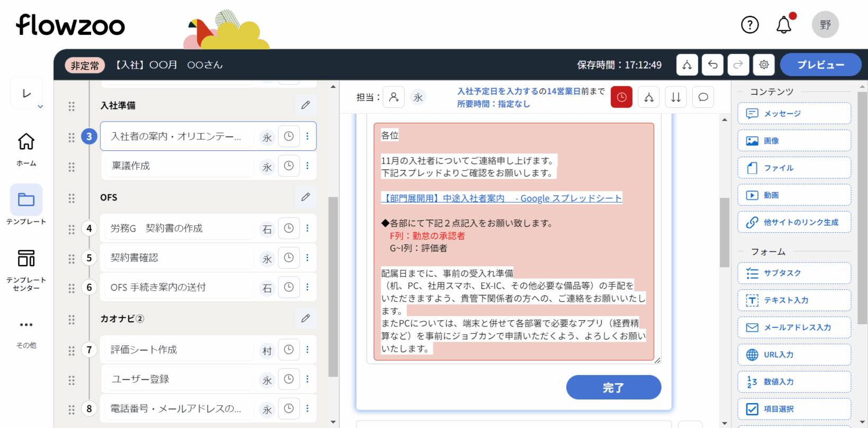Edit the OFS section with pencil
Viewport: 868px width, 428px height.
(305, 197)
